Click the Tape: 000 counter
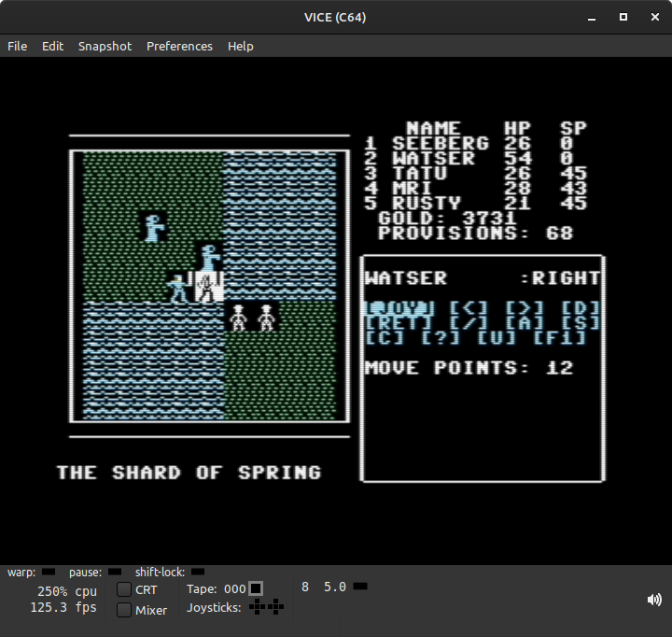Viewport: 672px width, 637px height. coord(216,589)
